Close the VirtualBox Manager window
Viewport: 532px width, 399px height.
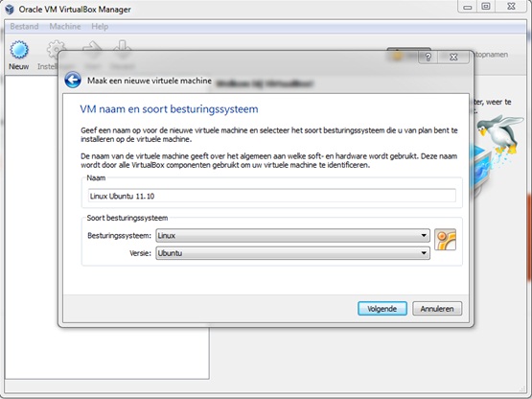tap(511, 7)
